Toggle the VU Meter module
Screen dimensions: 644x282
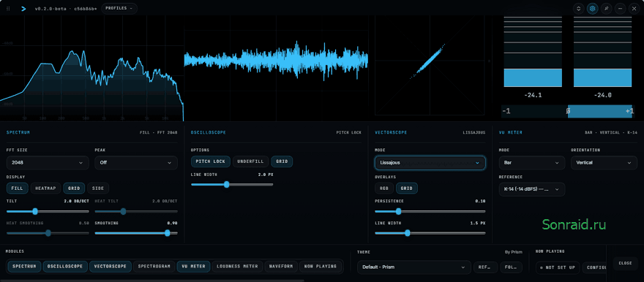[193, 267]
